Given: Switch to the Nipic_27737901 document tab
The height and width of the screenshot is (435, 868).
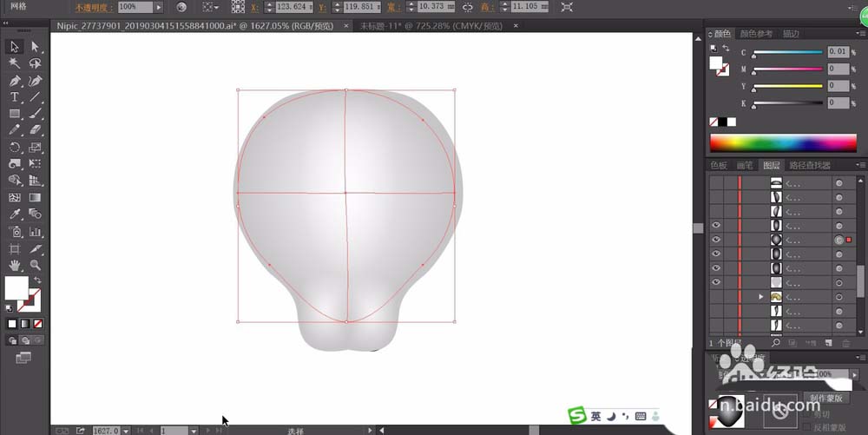Looking at the screenshot, I should point(195,26).
